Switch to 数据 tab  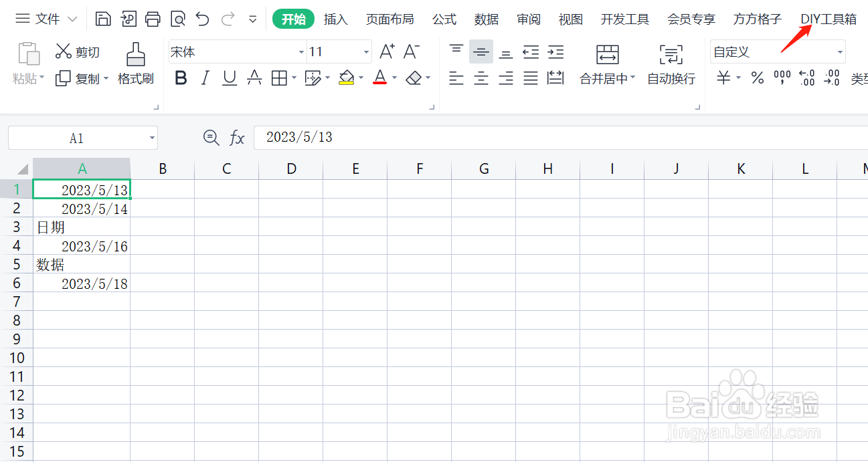click(487, 19)
